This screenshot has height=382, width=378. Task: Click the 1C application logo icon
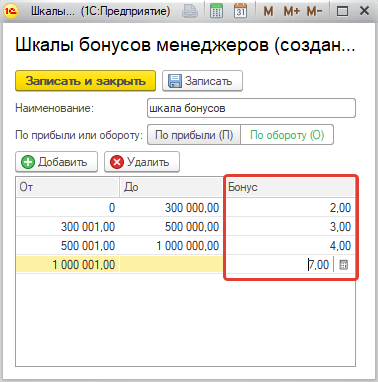coord(11,11)
